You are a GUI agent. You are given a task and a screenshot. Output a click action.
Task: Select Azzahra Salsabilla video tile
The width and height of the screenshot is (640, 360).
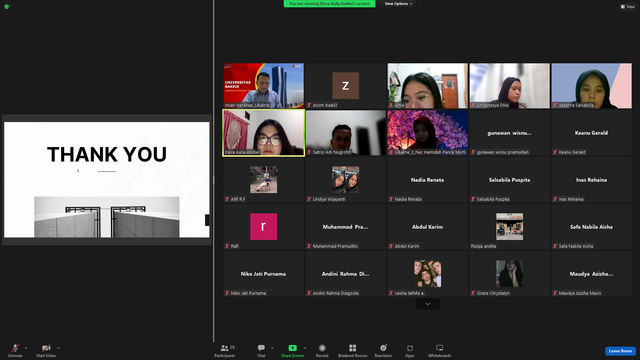click(591, 86)
